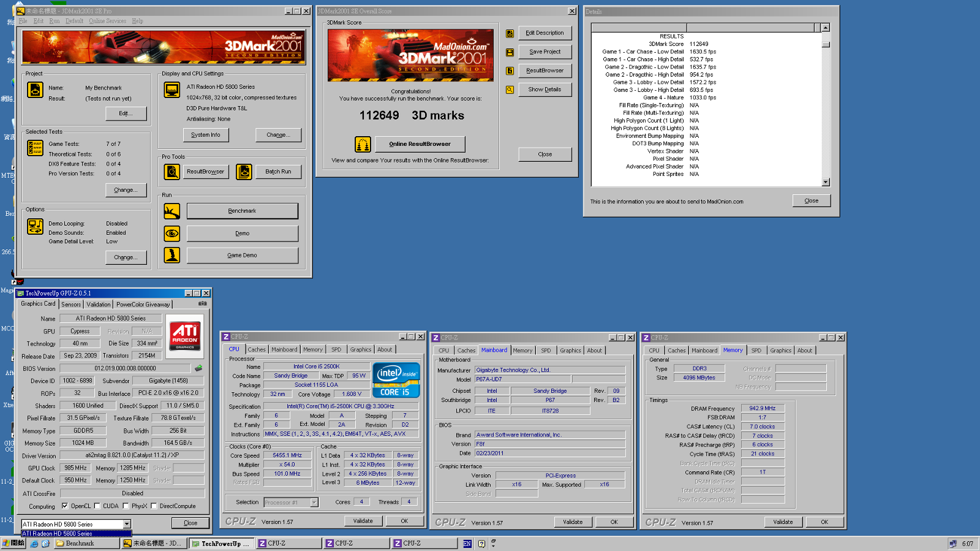Click Close button in Details window
Image resolution: width=980 pixels, height=551 pixels.
coord(812,200)
